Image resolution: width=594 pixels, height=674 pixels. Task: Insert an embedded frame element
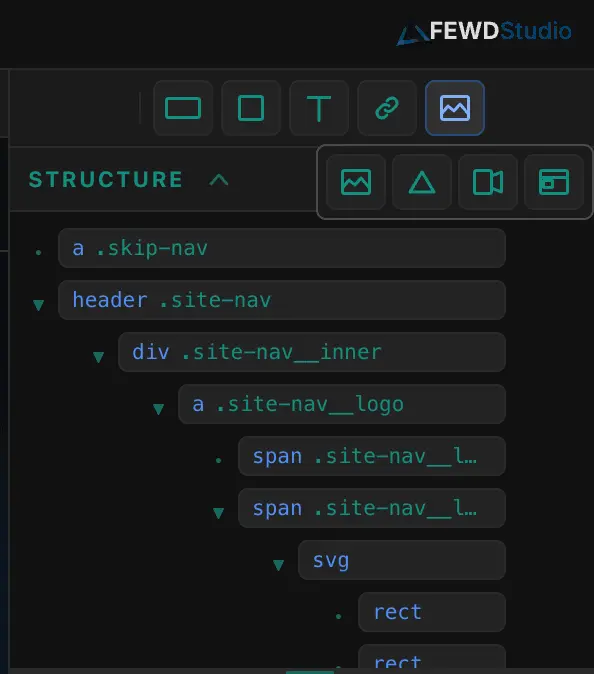554,182
